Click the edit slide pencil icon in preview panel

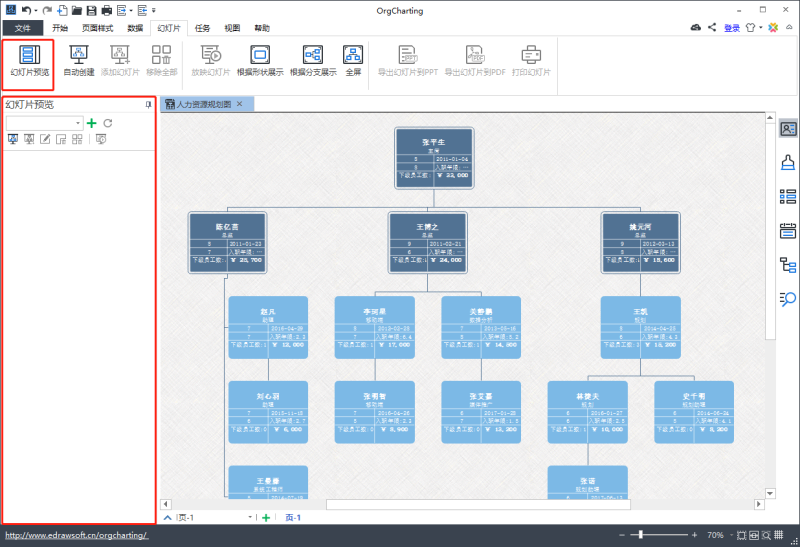(x=45, y=139)
